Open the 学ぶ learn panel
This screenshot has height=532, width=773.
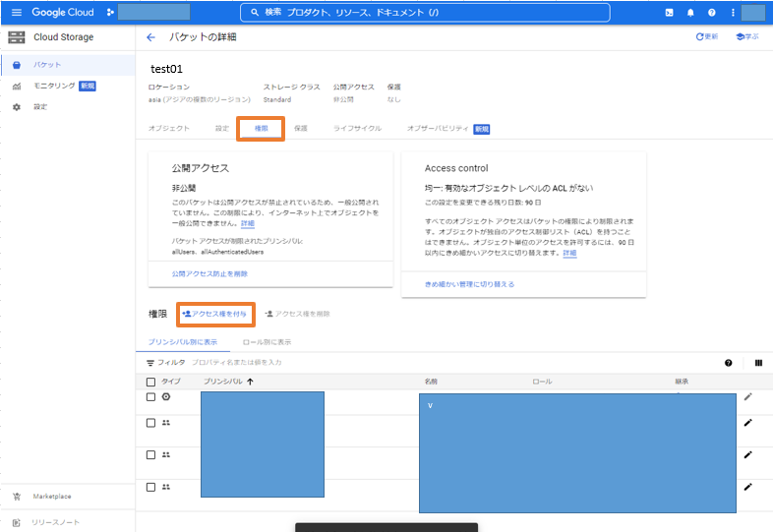coord(747,36)
